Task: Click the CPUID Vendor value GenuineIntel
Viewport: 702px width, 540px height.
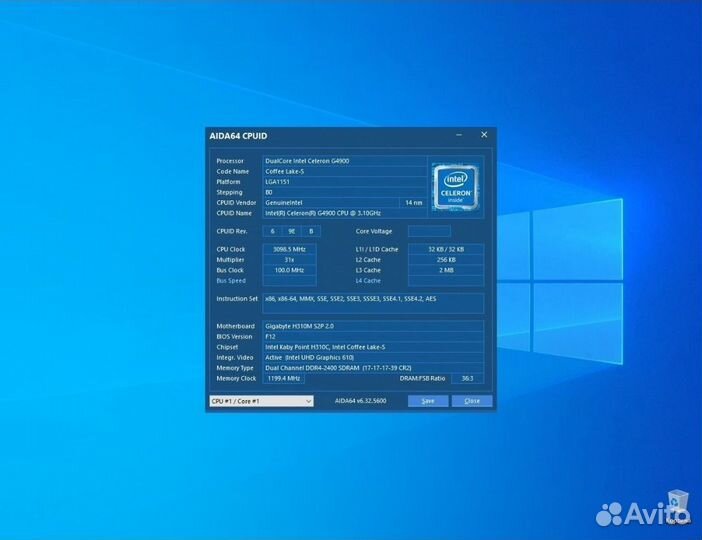Action: pyautogui.click(x=330, y=203)
